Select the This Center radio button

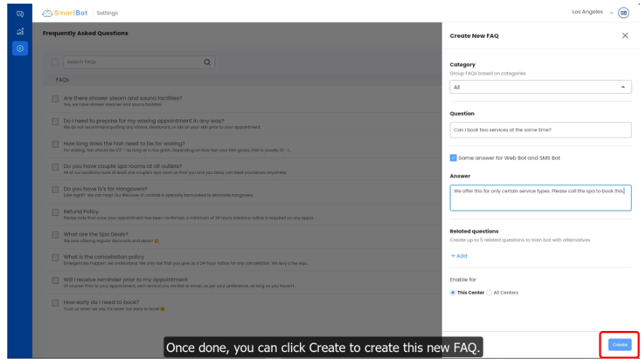[x=453, y=292]
